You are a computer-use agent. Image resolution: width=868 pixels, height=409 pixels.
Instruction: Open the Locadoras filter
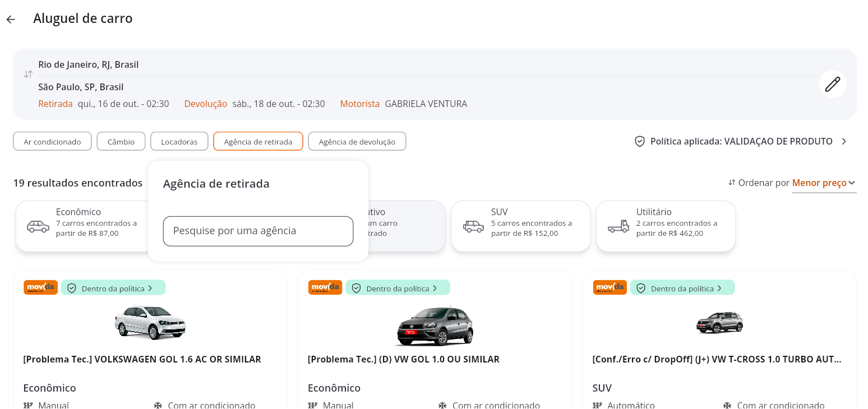179,142
